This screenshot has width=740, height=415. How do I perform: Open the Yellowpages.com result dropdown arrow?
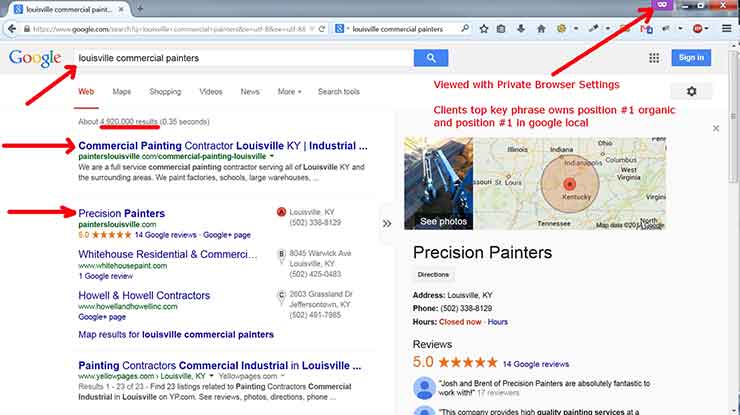pyautogui.click(x=282, y=376)
